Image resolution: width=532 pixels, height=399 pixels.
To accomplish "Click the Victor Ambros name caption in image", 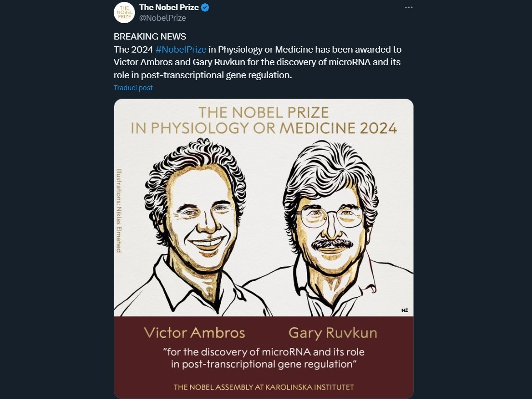I will pyautogui.click(x=194, y=333).
